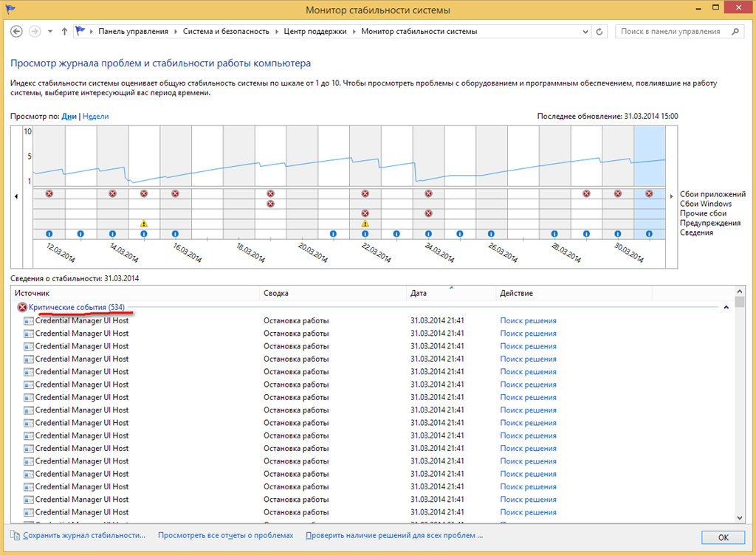Click the list scrollbar down arrow
The height and width of the screenshot is (555, 756).
[x=740, y=518]
